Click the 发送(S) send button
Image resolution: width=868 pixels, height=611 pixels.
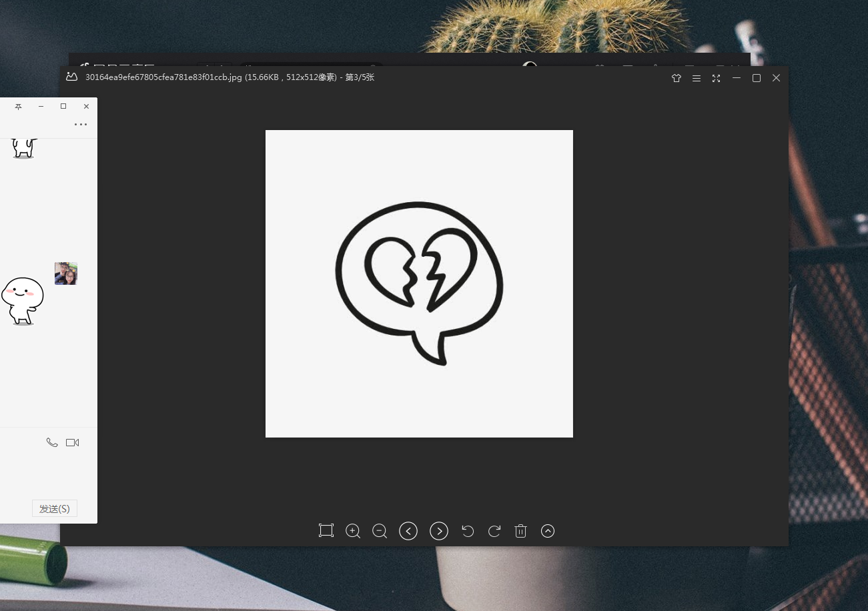point(55,508)
